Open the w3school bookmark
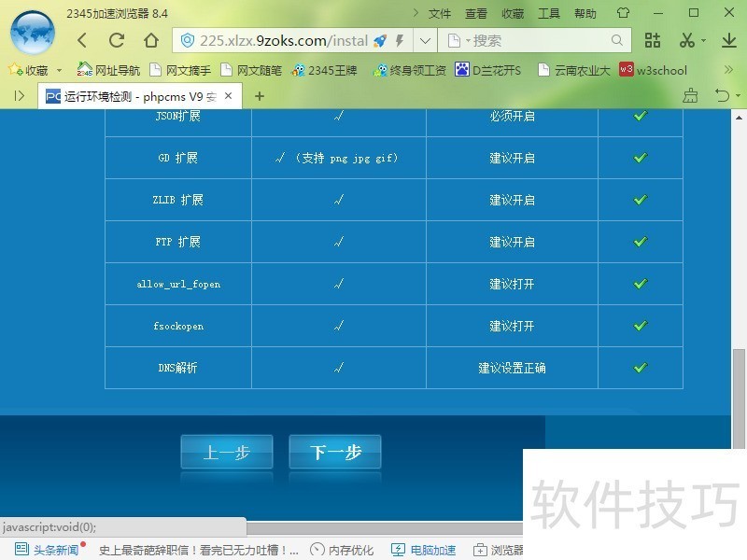The height and width of the screenshot is (560, 747). 653,70
